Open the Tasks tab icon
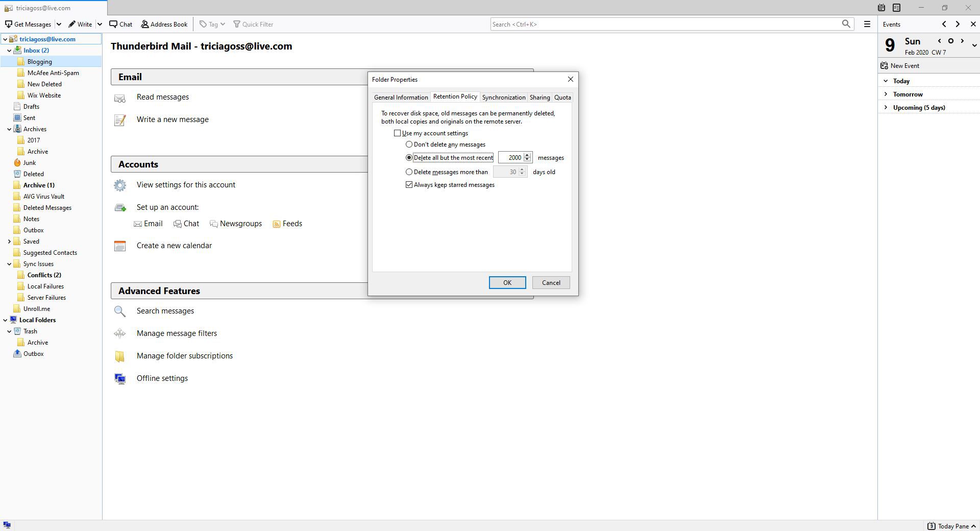Screen dimensions: 980x531 (896, 8)
